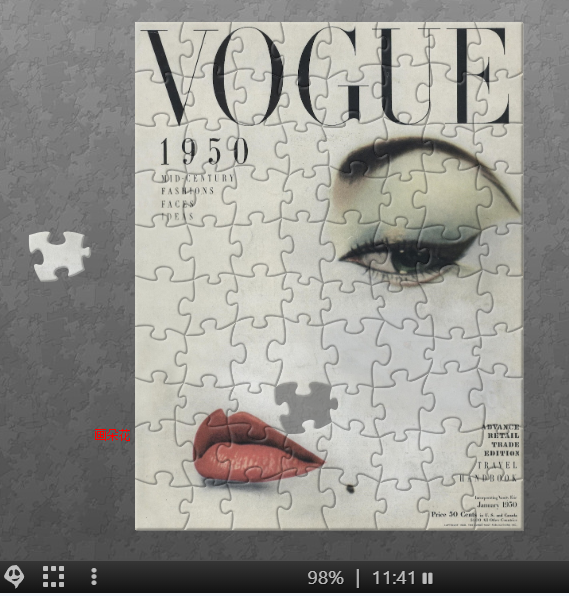This screenshot has width=569, height=596.
Task: Click the TRAVEL HANDBOOK text
Action: [489, 471]
